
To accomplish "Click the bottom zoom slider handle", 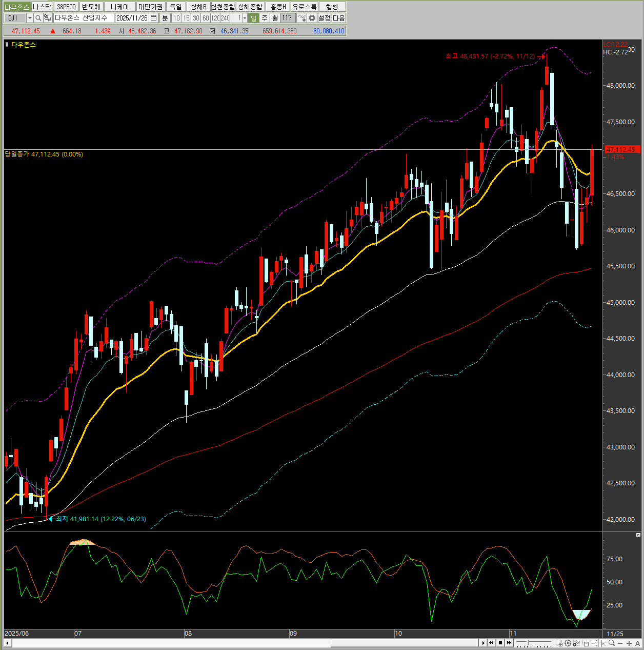I will [529, 642].
